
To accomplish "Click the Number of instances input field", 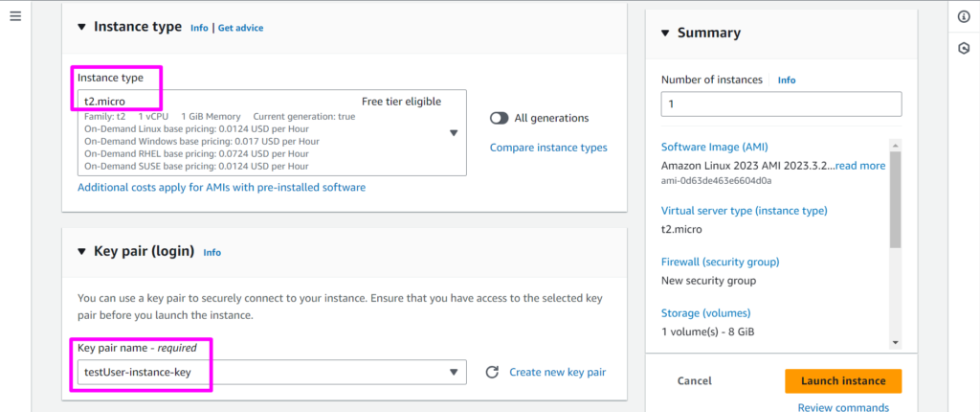I will [x=781, y=103].
